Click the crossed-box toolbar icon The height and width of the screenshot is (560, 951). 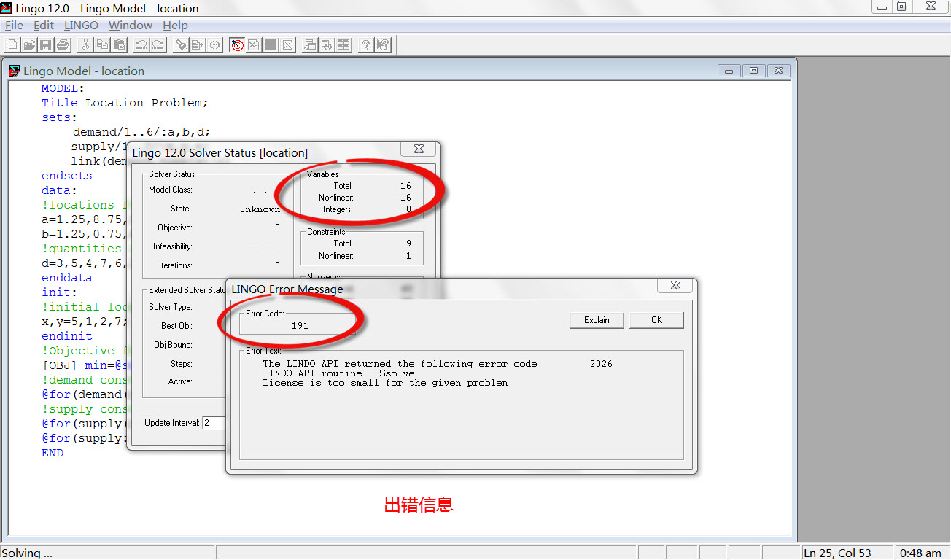tap(288, 45)
